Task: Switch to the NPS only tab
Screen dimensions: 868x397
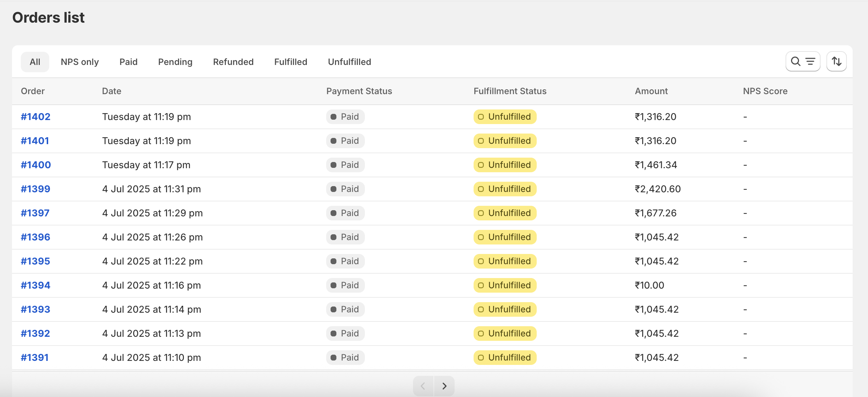Action: coord(80,62)
